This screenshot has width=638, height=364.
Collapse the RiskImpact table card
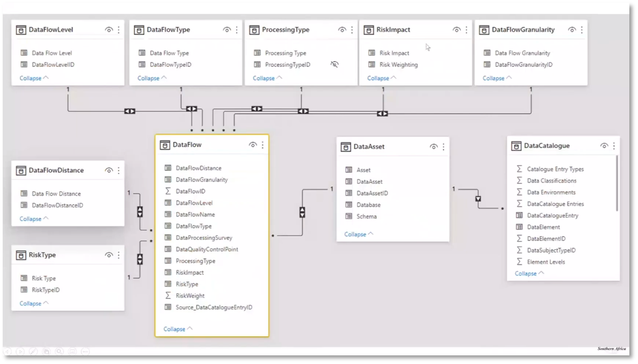coord(382,78)
